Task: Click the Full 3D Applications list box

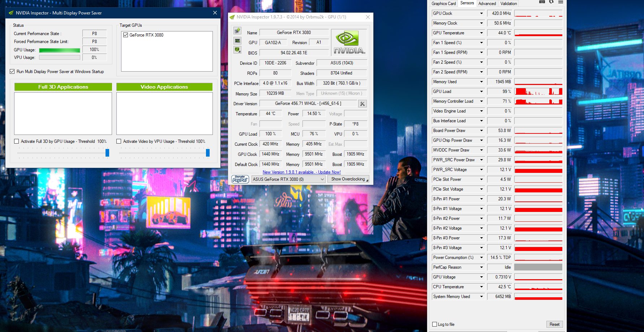Action: pos(63,114)
